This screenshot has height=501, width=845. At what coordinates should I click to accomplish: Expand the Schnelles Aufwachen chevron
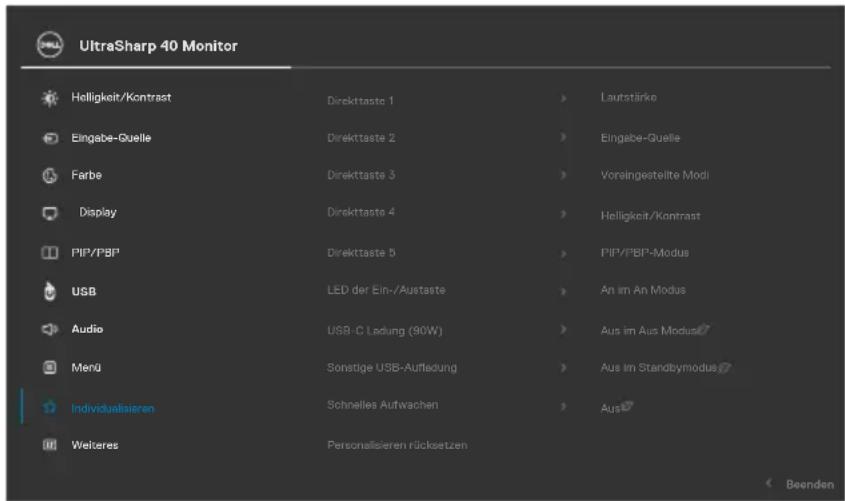click(563, 406)
